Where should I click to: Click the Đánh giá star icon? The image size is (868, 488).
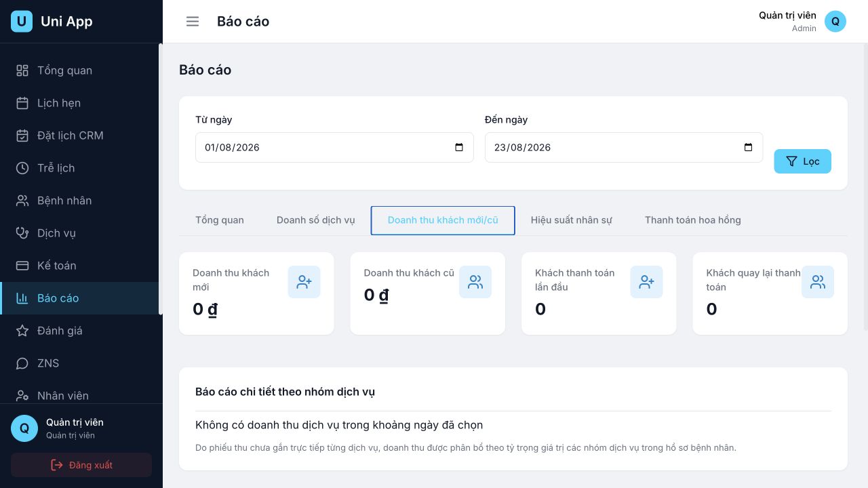pyautogui.click(x=22, y=331)
